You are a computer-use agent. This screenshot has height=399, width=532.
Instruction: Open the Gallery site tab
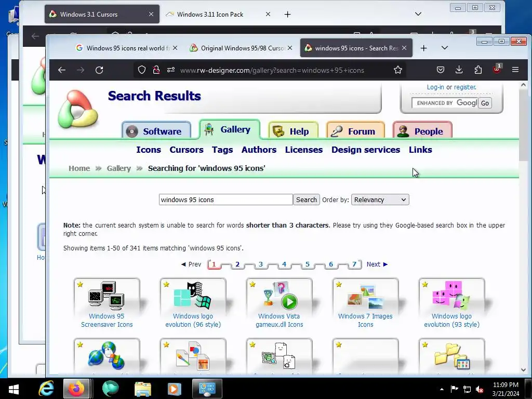[x=230, y=129]
